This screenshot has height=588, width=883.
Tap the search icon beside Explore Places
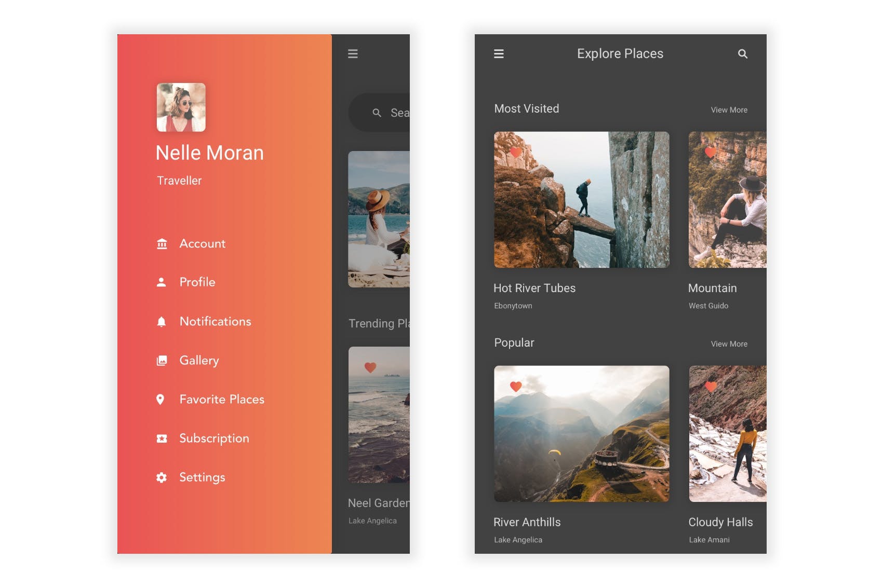743,54
